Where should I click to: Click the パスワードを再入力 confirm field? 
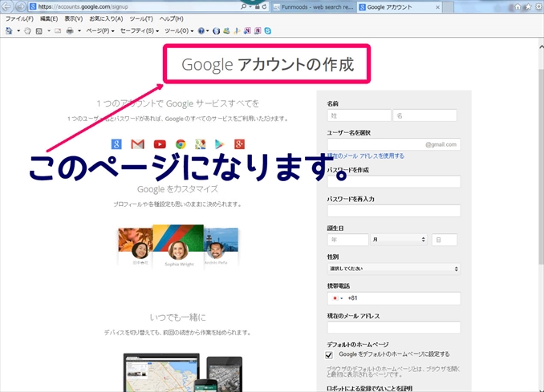click(x=394, y=211)
